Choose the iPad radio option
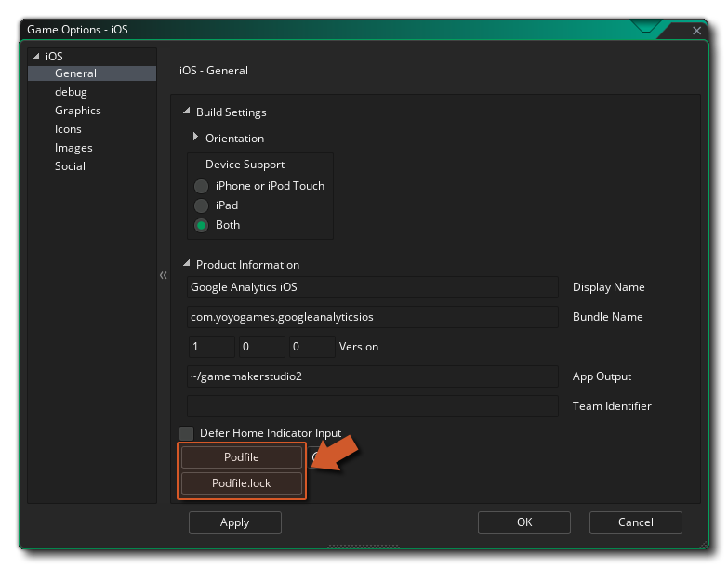 (201, 205)
